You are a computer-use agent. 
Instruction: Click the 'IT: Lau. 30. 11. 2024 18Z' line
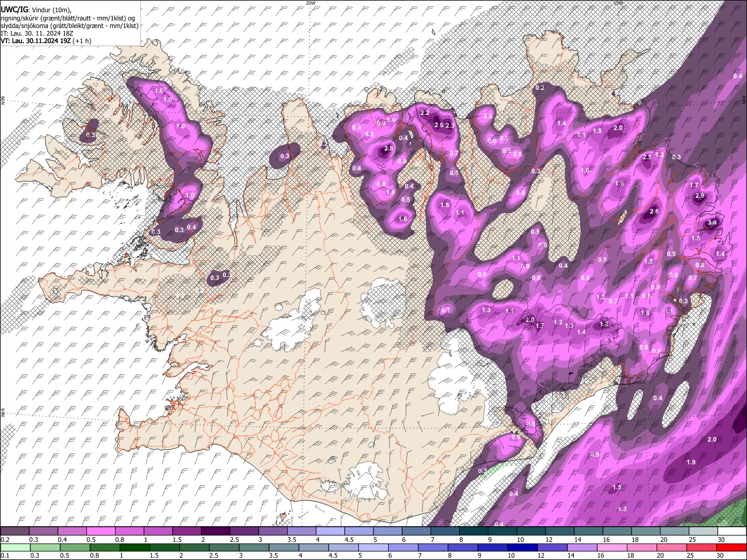coord(37,33)
